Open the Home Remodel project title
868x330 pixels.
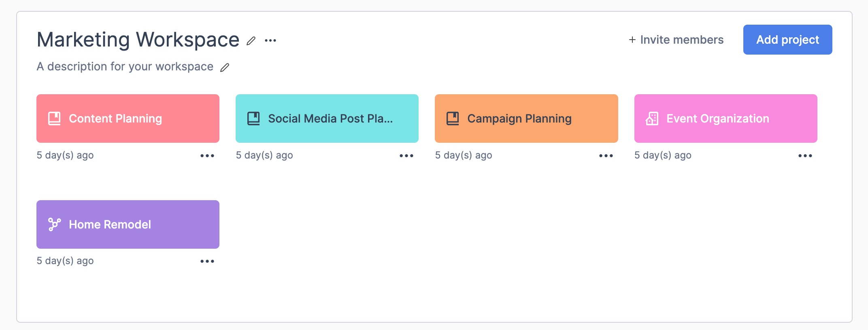click(110, 224)
